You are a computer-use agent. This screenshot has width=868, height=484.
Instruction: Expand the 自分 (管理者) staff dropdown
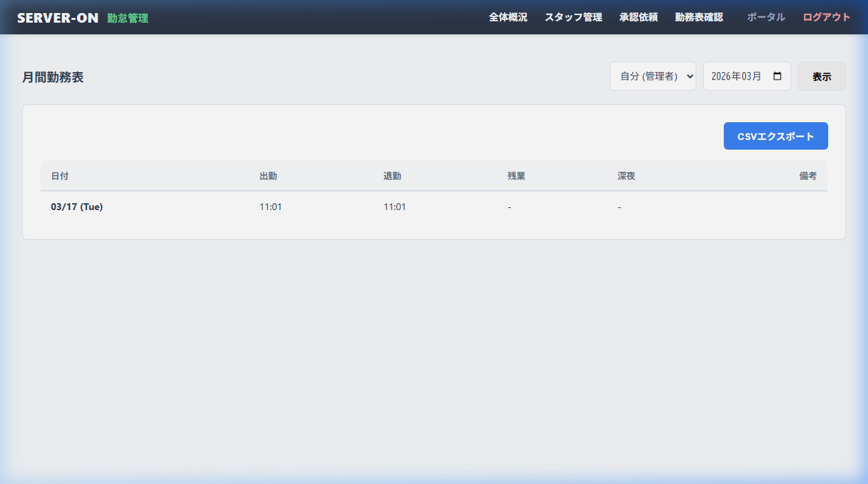[653, 76]
